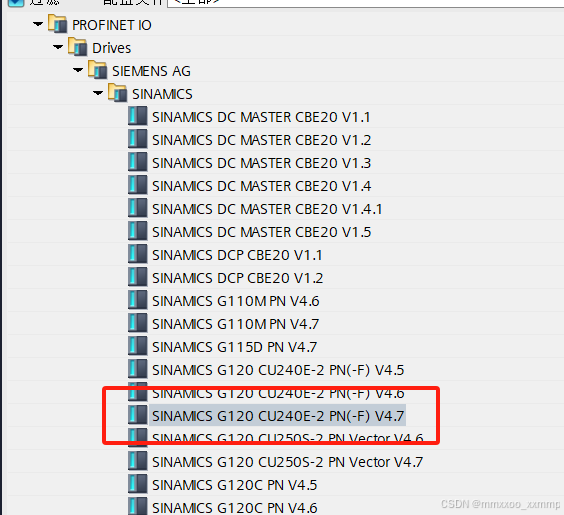The width and height of the screenshot is (564, 515).
Task: Click the G120C PN V4.5 device icon
Action: pos(138,484)
